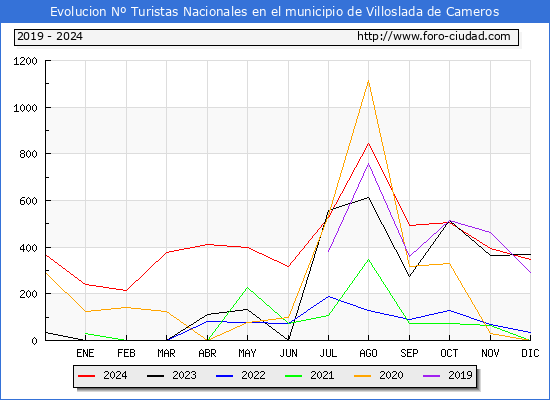This screenshot has width=550, height=400.
Task: Click the SEP month axis label
Action: 409,353
